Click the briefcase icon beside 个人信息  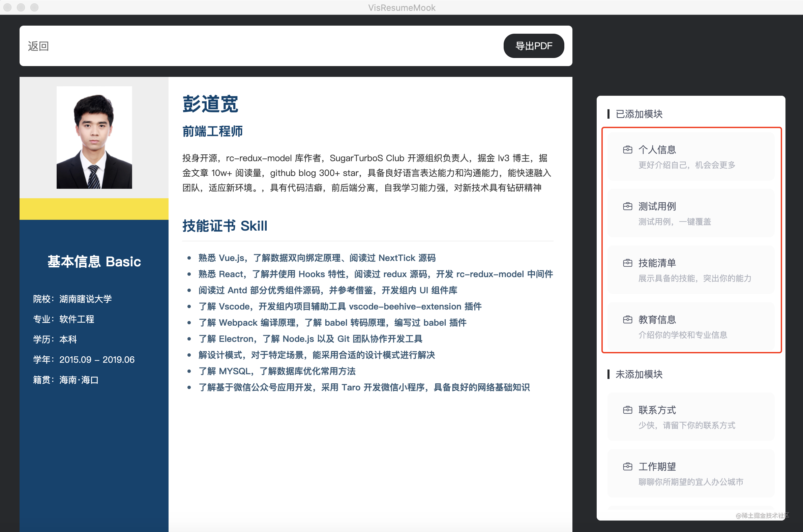tap(627, 150)
